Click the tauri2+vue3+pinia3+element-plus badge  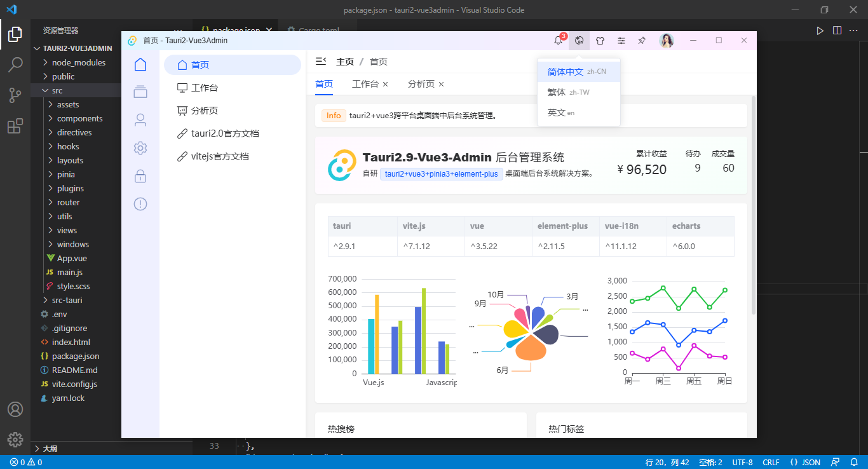(441, 173)
